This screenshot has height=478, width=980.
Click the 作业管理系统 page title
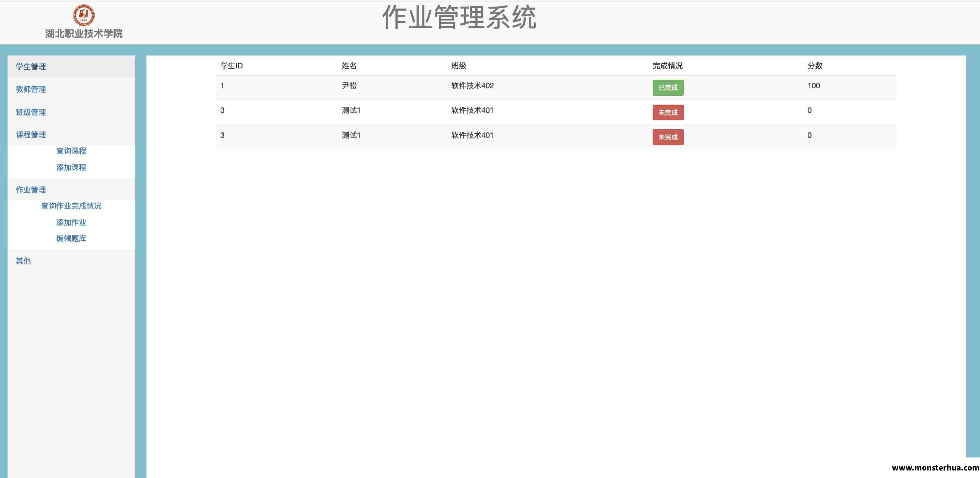459,17
